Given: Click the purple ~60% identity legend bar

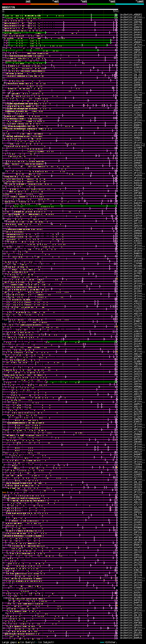Looking at the screenshot, I should [73, 4].
